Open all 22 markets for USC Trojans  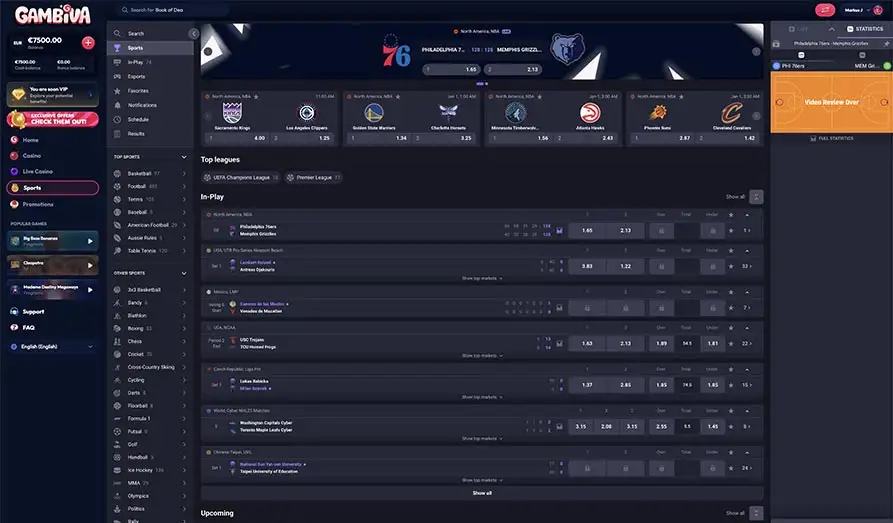click(747, 344)
